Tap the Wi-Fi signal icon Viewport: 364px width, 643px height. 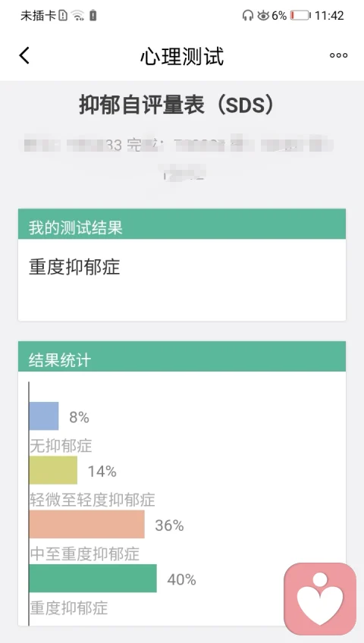77,16
